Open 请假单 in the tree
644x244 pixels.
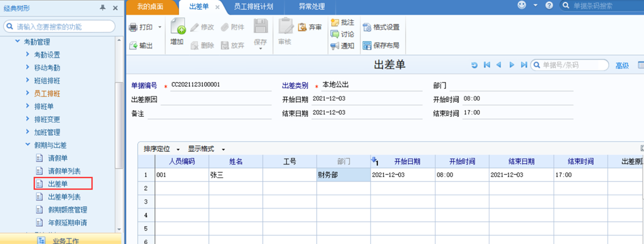click(58, 158)
